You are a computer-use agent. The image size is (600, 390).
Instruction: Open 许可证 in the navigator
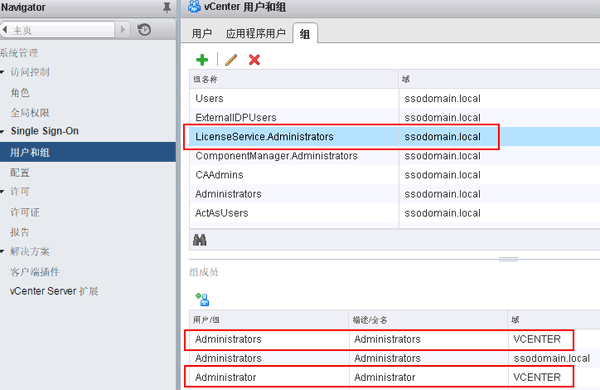click(25, 212)
